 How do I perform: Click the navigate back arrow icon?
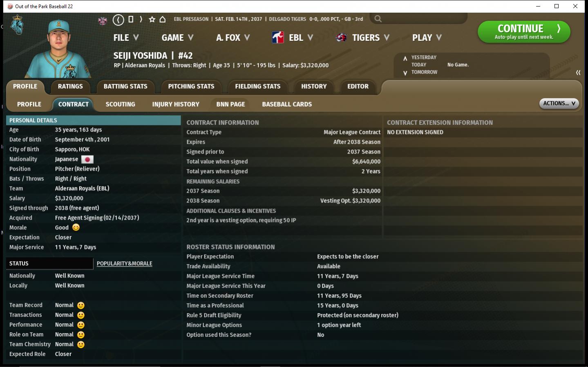point(118,20)
